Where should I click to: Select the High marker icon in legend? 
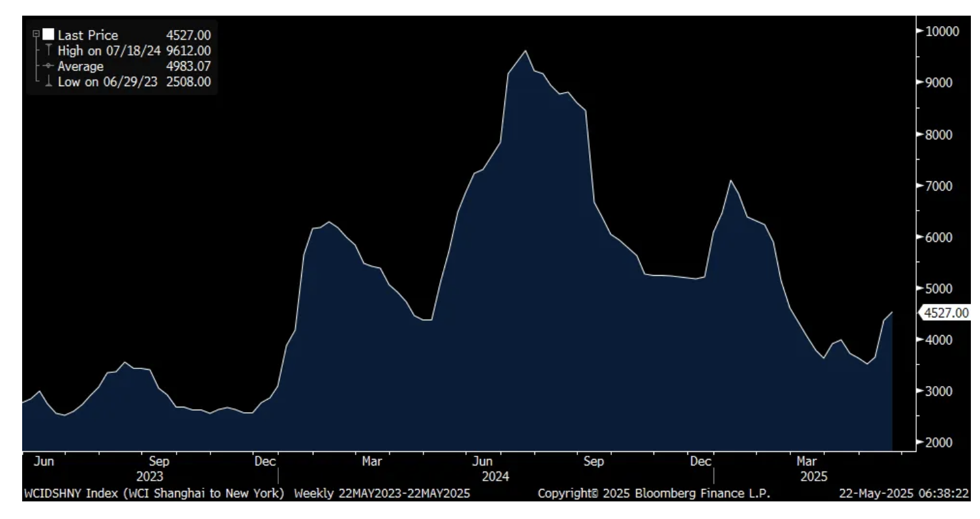tap(48, 51)
